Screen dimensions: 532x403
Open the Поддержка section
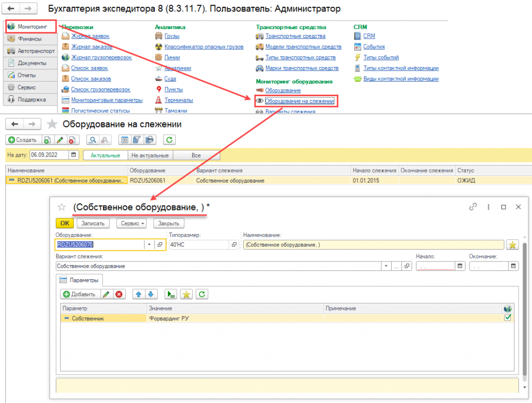point(31,99)
